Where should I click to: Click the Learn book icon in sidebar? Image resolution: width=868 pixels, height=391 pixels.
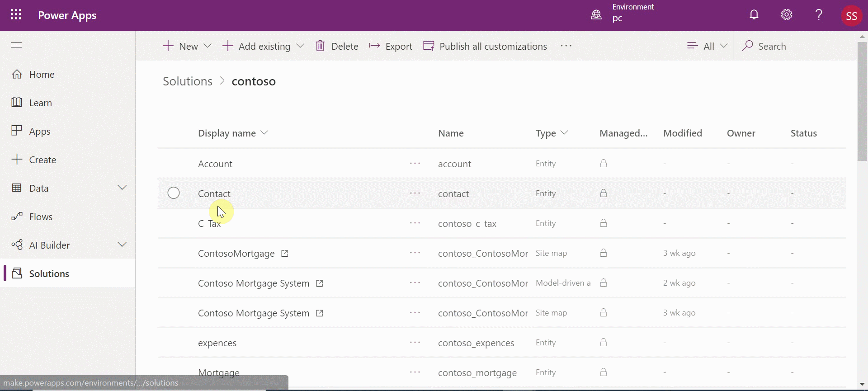pyautogui.click(x=17, y=102)
